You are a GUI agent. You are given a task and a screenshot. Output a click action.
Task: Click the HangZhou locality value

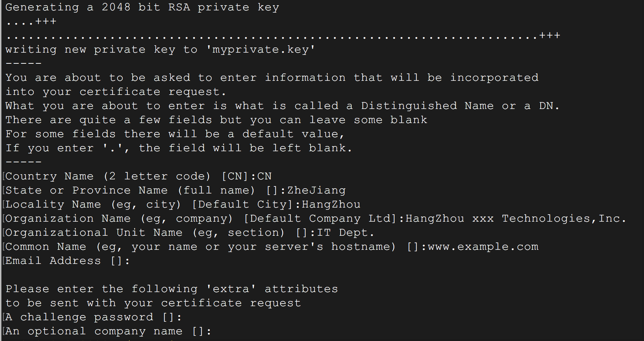331,205
